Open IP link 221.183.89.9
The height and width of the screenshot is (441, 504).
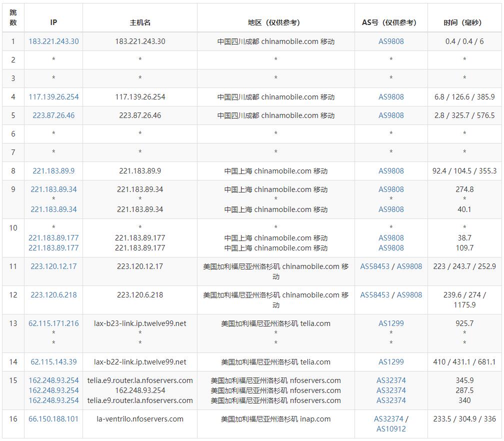tap(53, 171)
